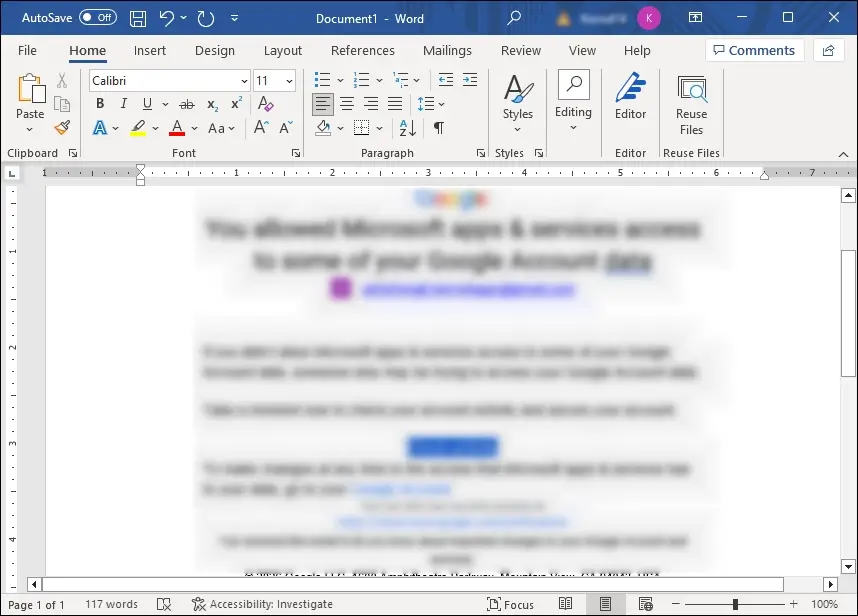Apply subscript formatting
This screenshot has width=858, height=616.
212,104
